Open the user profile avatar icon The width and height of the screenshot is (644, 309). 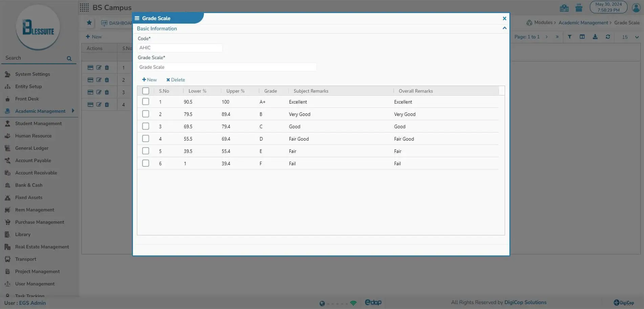coord(636,7)
